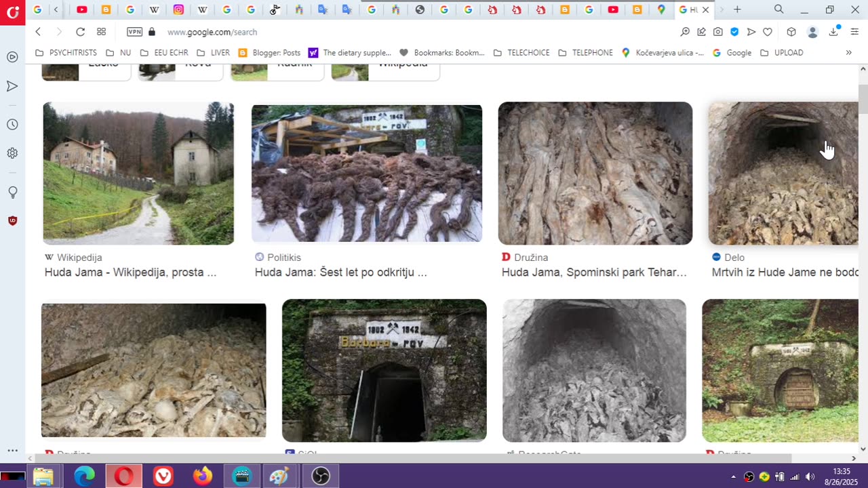
Task: Click the pencil edit icon in address bar
Action: pyautogui.click(x=701, y=32)
